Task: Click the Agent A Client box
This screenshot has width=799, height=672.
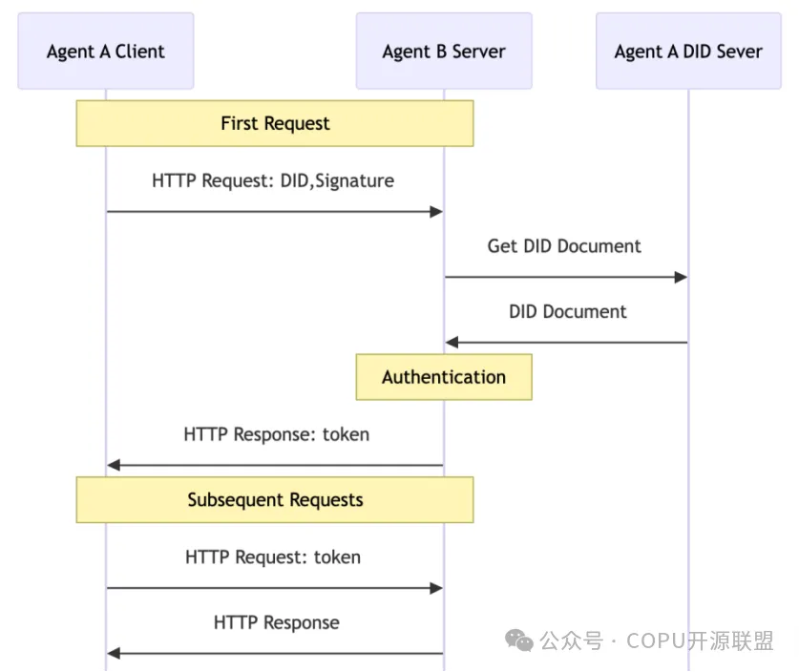Action: (x=106, y=52)
